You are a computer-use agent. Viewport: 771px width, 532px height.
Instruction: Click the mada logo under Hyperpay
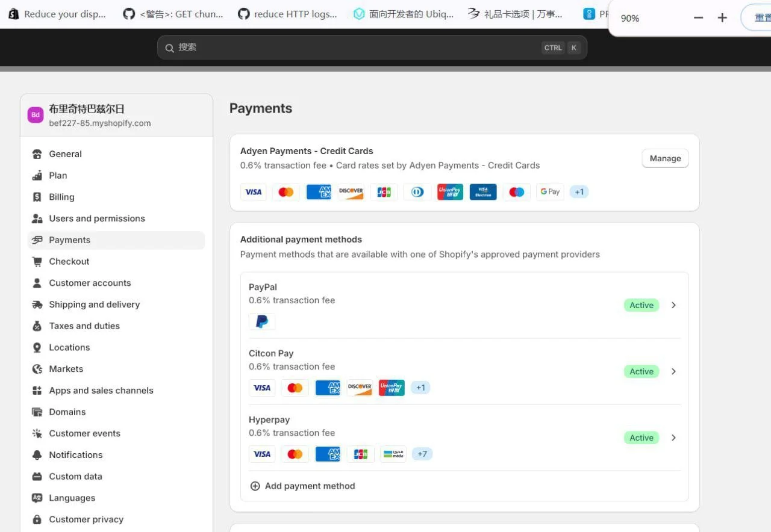click(x=393, y=454)
